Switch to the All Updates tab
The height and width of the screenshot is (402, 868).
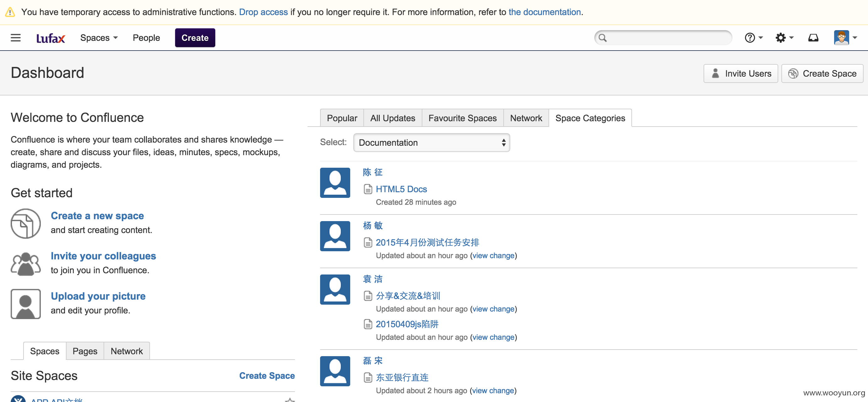pos(393,118)
